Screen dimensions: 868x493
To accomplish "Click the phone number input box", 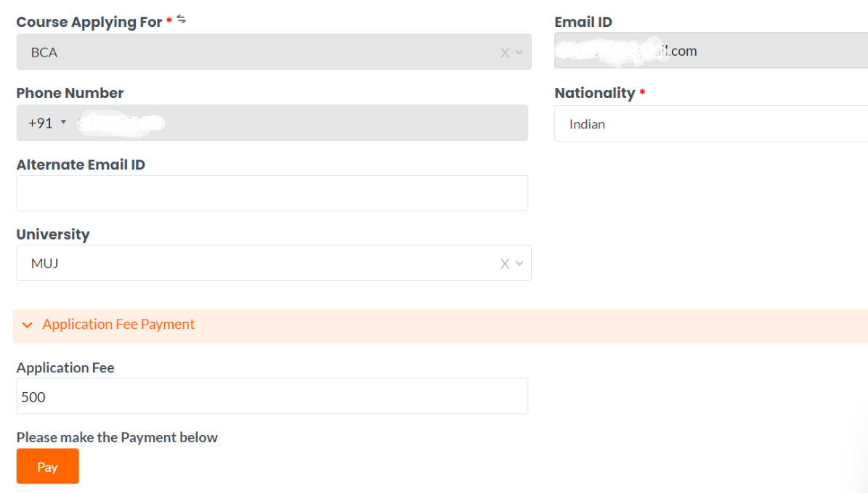I will point(305,123).
